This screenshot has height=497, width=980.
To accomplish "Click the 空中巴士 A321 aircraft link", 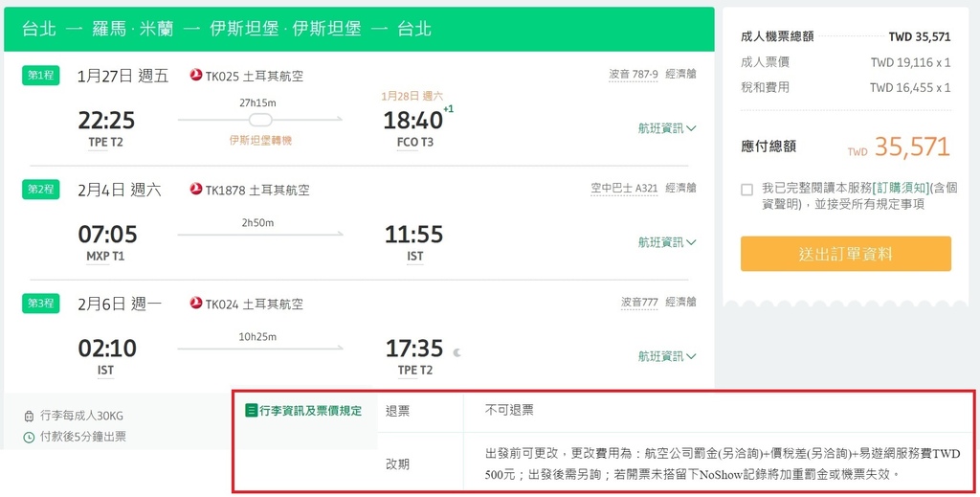I will pos(624,188).
